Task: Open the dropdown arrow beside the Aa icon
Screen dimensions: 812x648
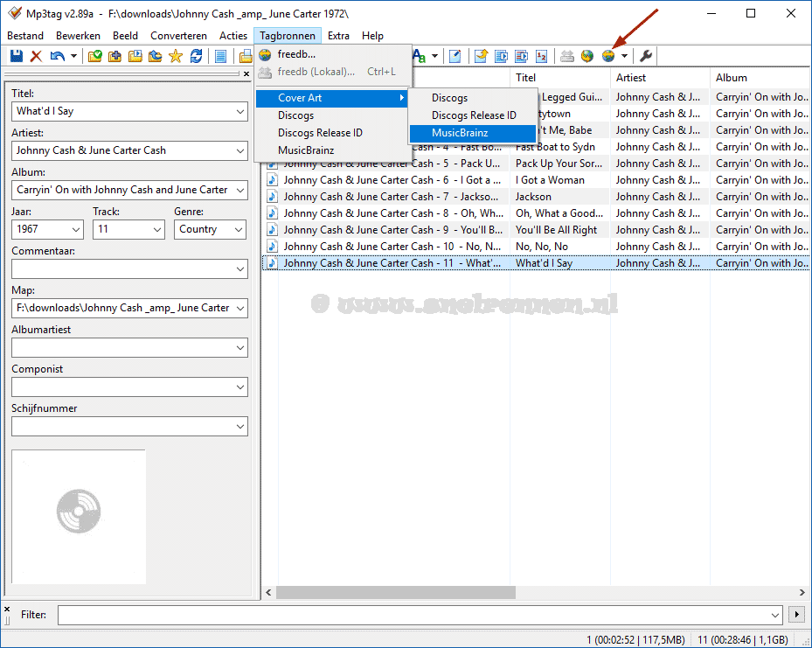Action: pyautogui.click(x=434, y=56)
